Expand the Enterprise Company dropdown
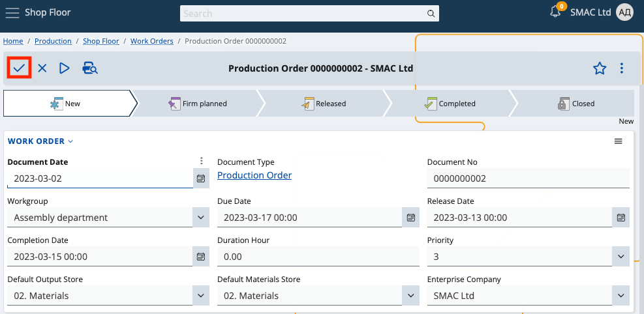This screenshot has width=644, height=314. [x=621, y=296]
